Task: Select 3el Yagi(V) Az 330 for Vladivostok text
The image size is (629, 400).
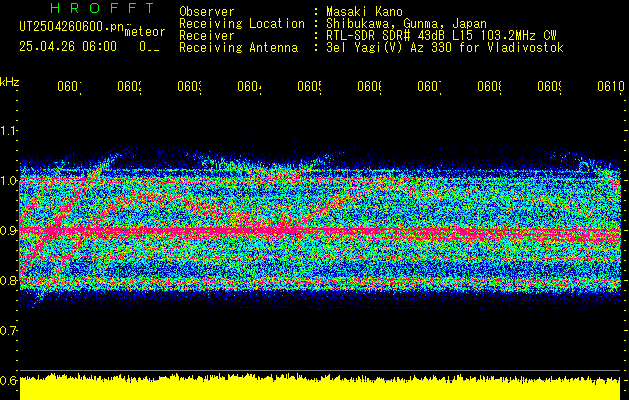Action: coord(445,48)
